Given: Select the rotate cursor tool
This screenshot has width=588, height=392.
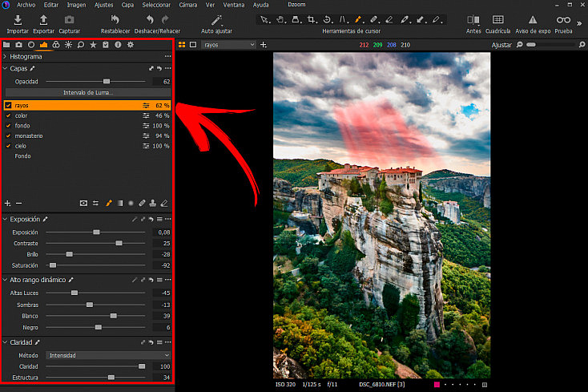Looking at the screenshot, I should click(328, 19).
